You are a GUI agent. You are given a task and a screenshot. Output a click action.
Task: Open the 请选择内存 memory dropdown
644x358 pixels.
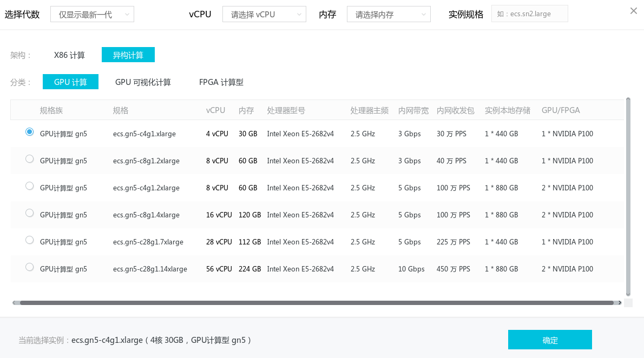click(389, 15)
